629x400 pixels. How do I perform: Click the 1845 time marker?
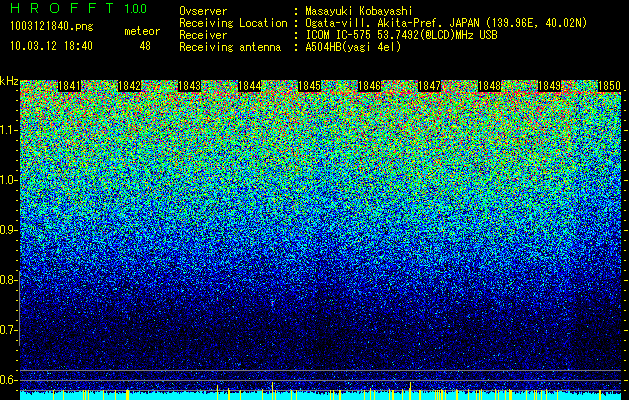[309, 86]
